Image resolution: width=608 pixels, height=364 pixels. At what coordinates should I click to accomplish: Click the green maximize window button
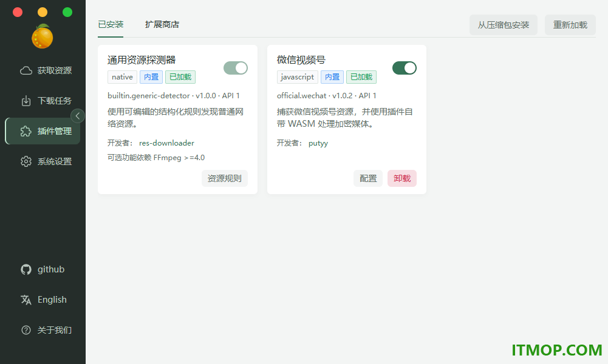click(x=67, y=12)
